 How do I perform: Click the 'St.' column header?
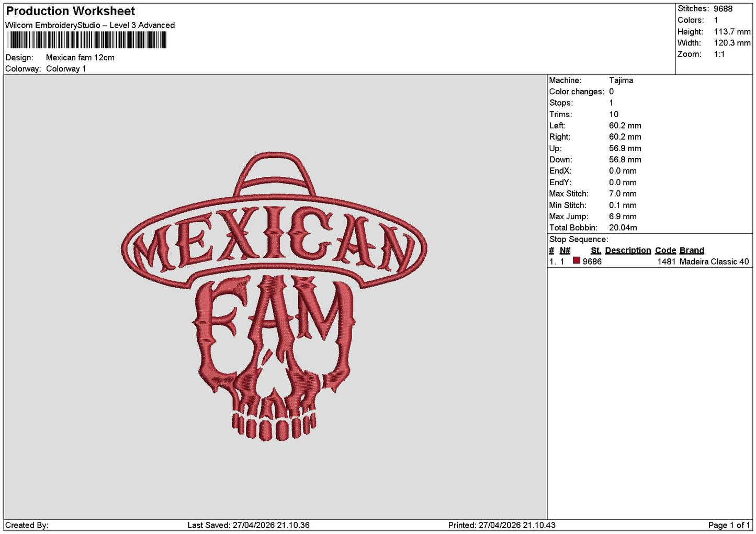point(596,251)
